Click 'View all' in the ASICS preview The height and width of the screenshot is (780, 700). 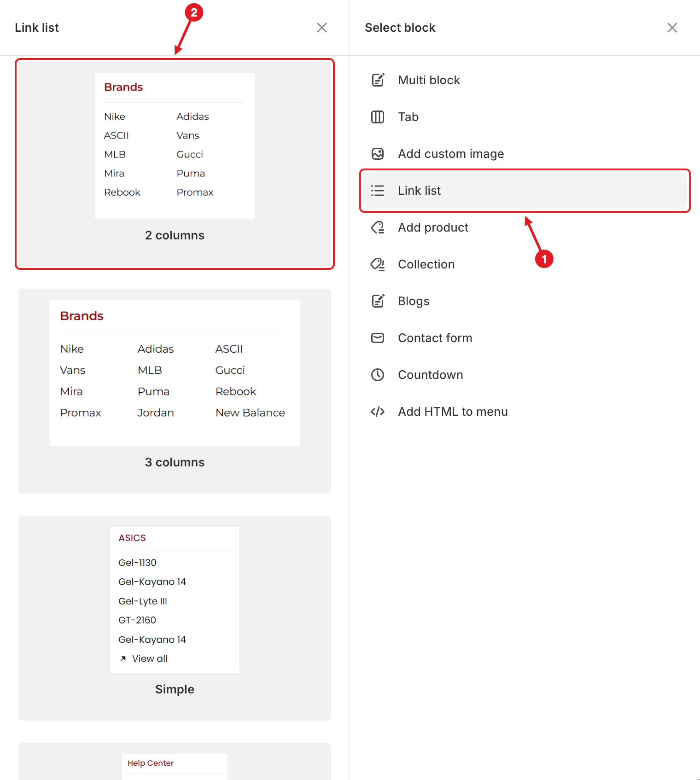coord(150,658)
